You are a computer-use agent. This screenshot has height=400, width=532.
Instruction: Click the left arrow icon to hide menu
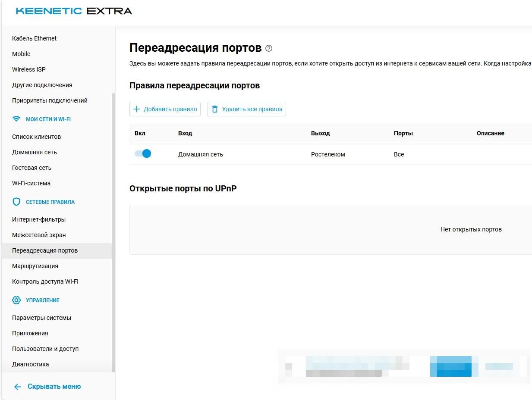click(x=17, y=387)
